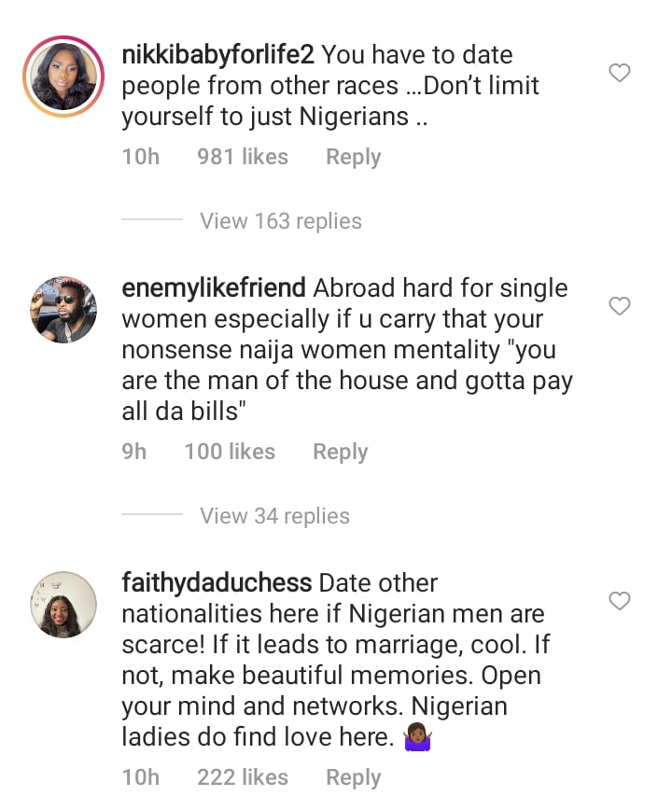Click the 10h timestamp under faithydaduchess's comment

tap(141, 777)
